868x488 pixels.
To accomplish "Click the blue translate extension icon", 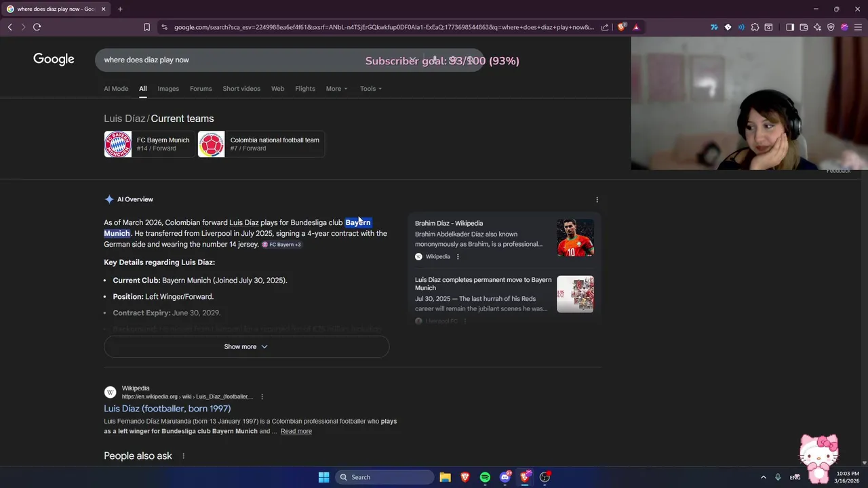I will click(714, 27).
